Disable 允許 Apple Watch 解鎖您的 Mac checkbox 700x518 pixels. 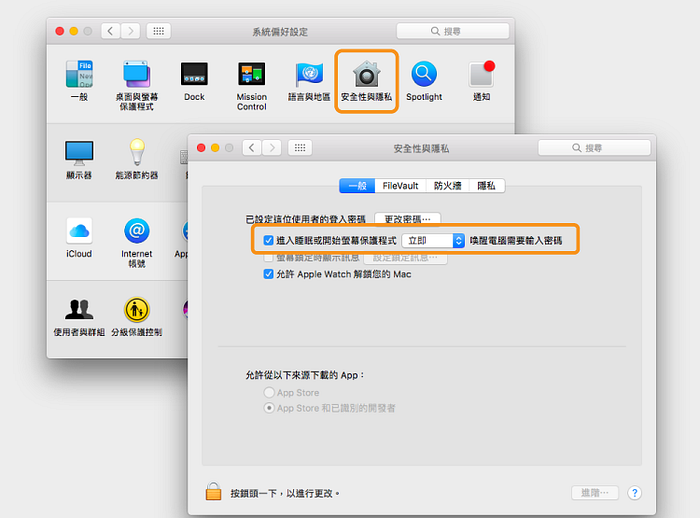268,273
